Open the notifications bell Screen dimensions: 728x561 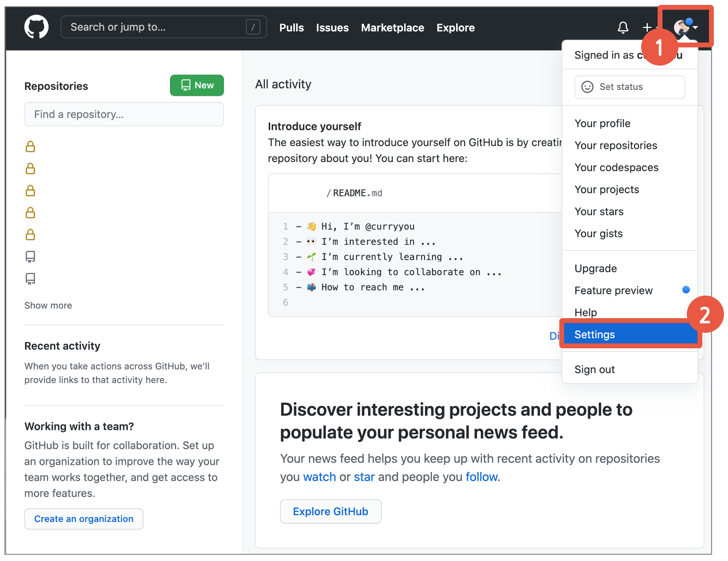tap(623, 27)
